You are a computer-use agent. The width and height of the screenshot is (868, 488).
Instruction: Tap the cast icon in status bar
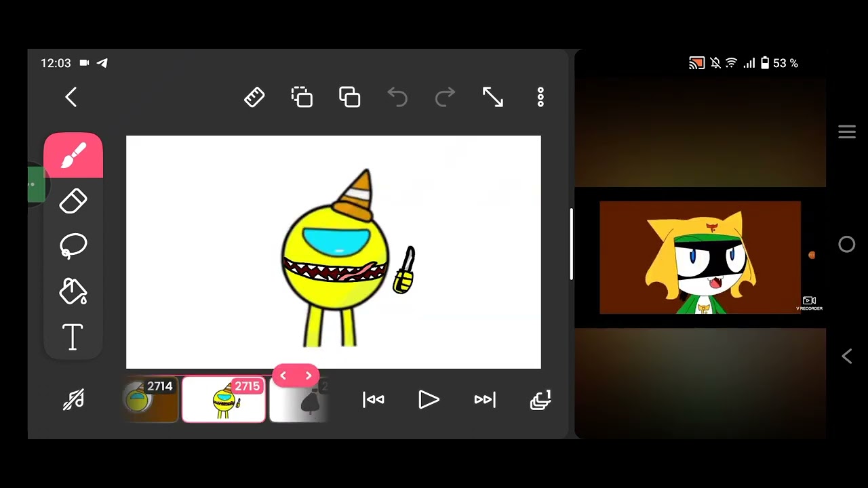pos(696,63)
